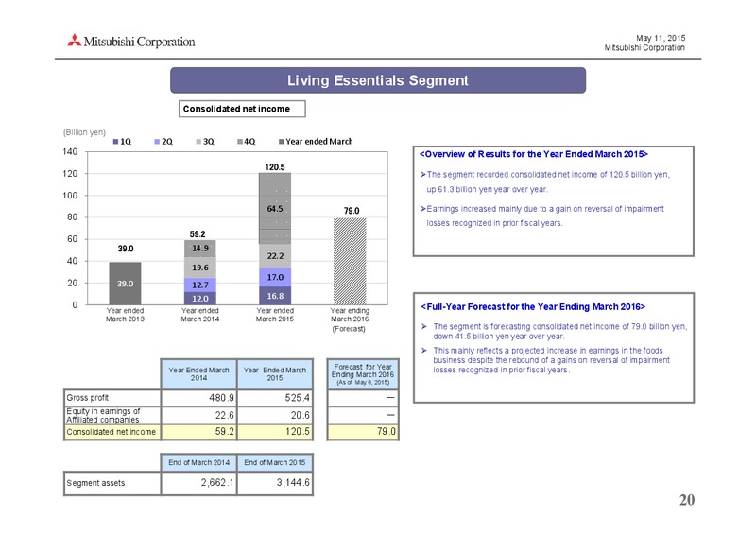Click the 3Q legend color swatch
Image resolution: width=756 pixels, height=535 pixels.
coord(198,142)
